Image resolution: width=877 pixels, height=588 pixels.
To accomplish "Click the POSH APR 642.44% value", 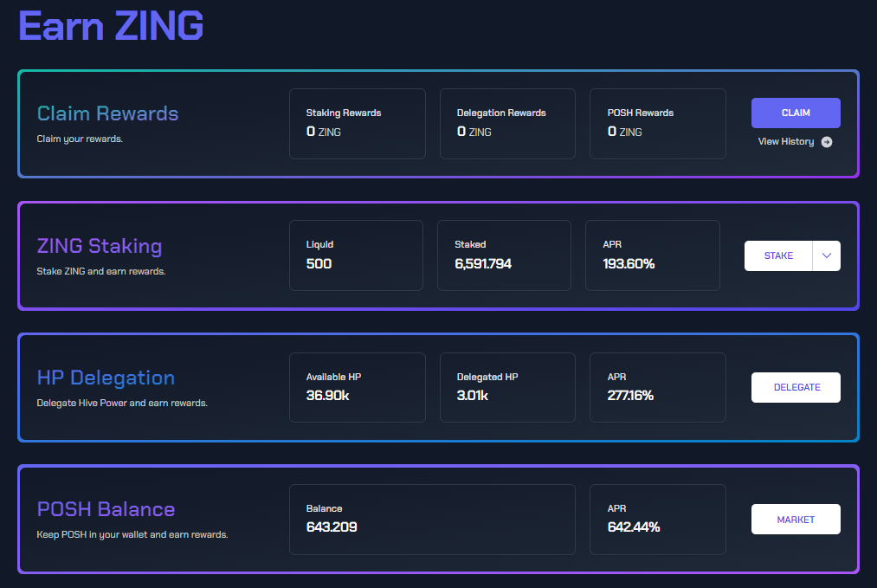I will 634,527.
